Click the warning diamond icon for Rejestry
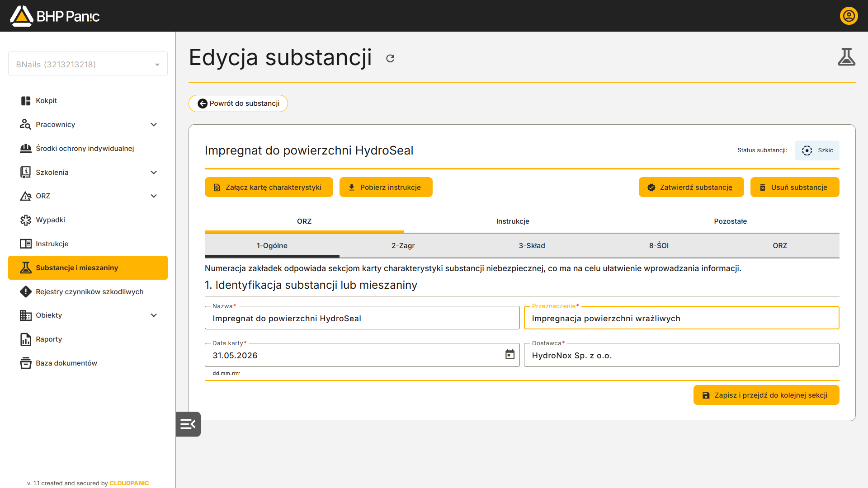The width and height of the screenshot is (868, 488). pos(26,291)
